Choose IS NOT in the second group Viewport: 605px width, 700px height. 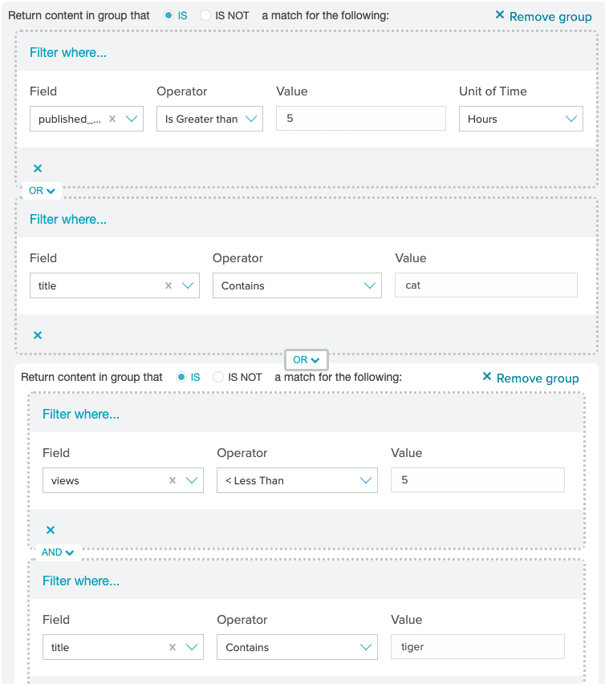pos(218,377)
